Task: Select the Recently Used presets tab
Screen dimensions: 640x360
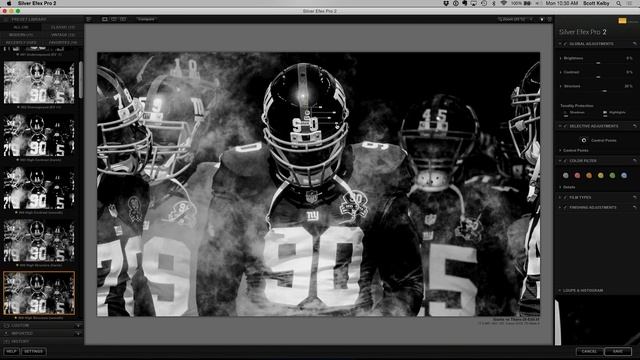Action: pyautogui.click(x=21, y=42)
